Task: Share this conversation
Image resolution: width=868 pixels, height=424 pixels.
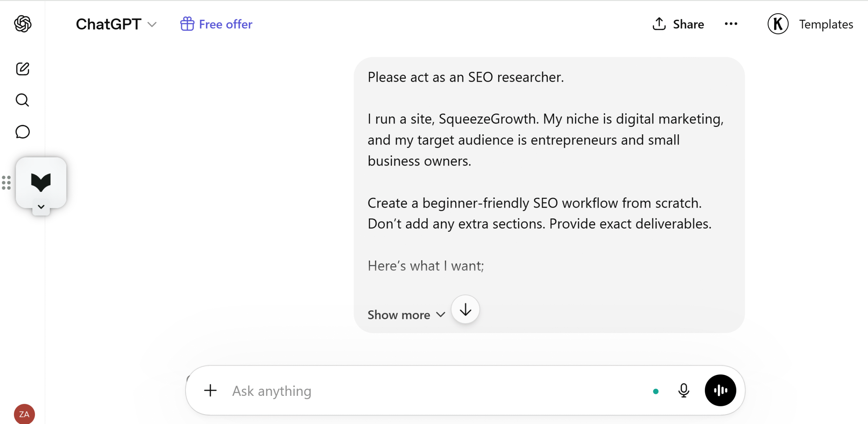Action: (678, 24)
